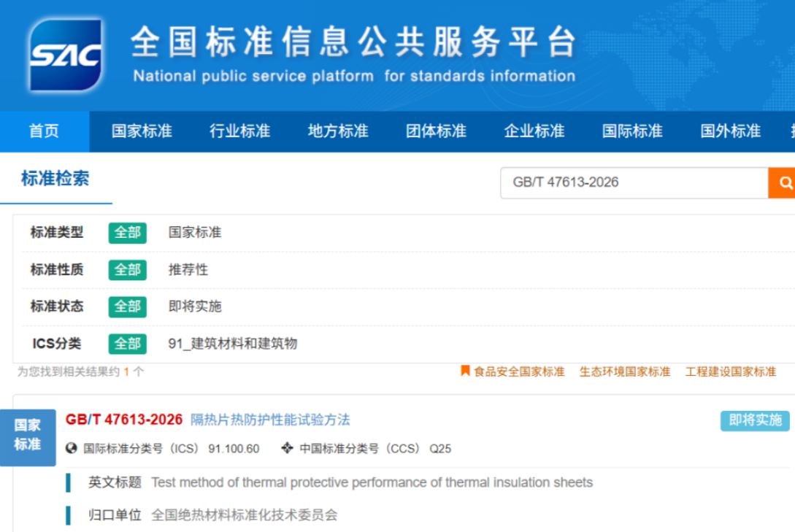Follow the 生态环境国家标准 link
Viewport: 795px width, 532px height.
pos(625,372)
